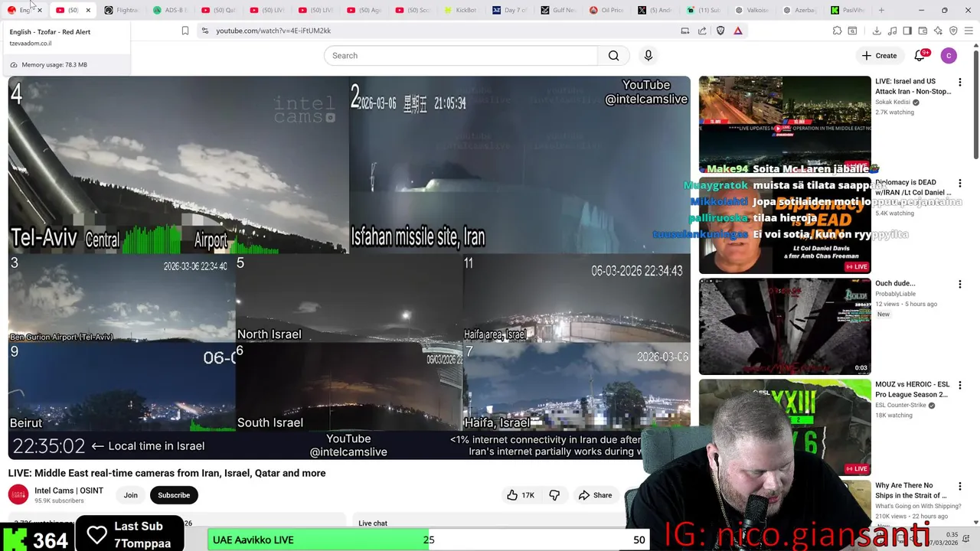Open YouTube notifications bell
This screenshot has width=980, height=551.
click(x=920, y=55)
